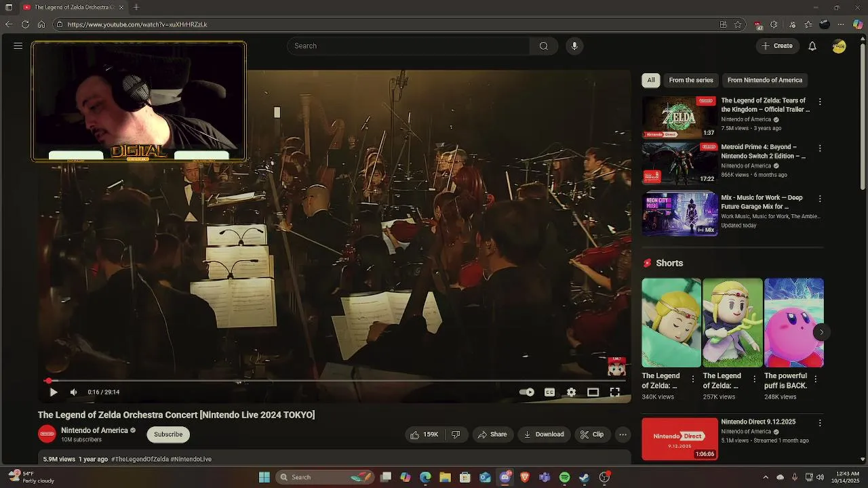This screenshot has height=488, width=868.
Task: Subscribe to Nintendo of America
Action: (x=168, y=434)
